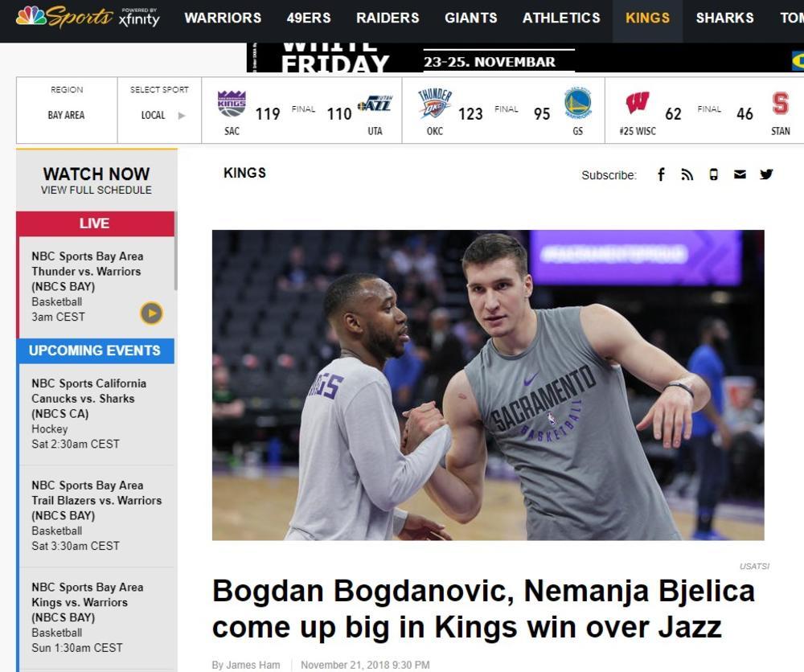Subscribe via the email envelope icon

click(x=740, y=174)
